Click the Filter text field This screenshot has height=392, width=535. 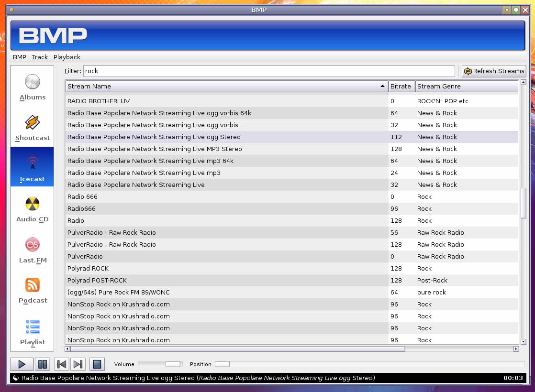coord(269,71)
